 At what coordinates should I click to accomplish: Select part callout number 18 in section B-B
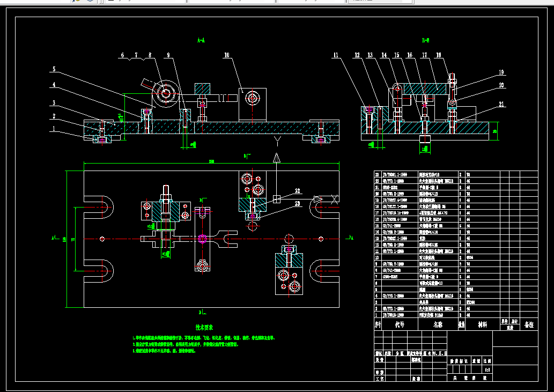[x=439, y=55]
